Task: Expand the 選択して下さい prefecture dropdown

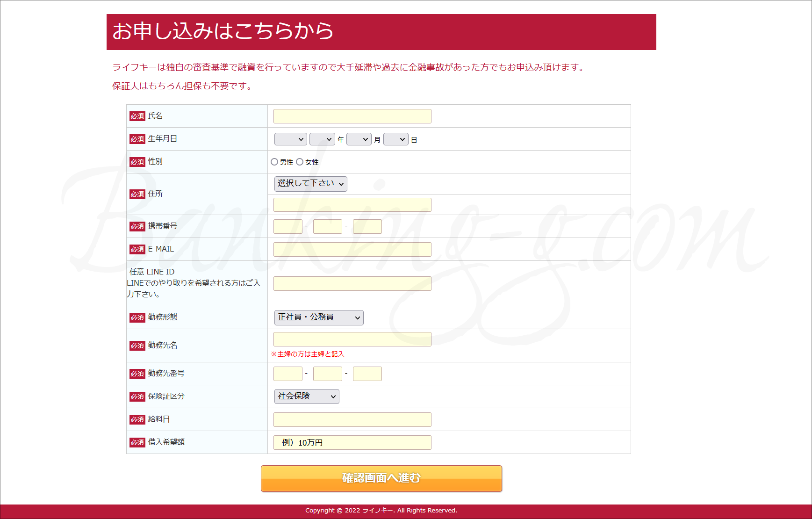Action: 310,184
